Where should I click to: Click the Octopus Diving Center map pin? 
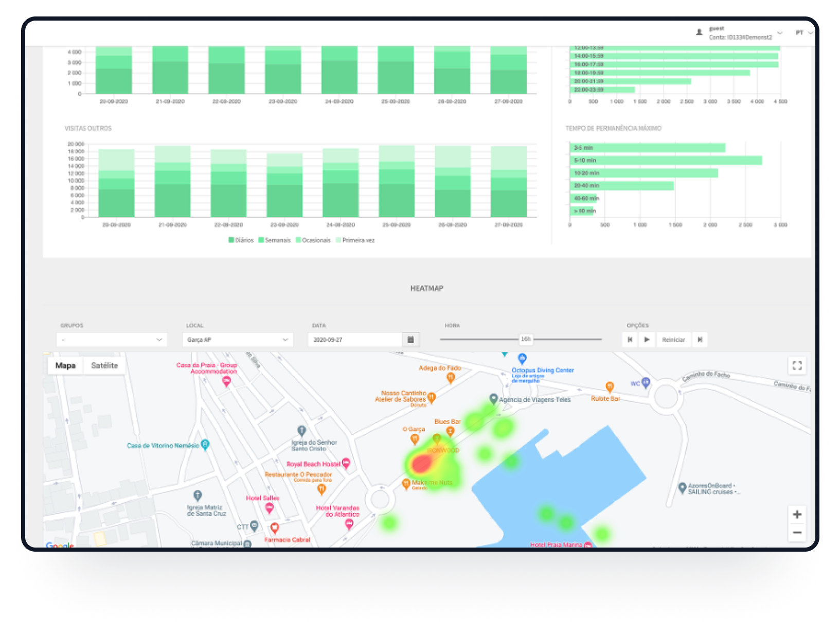tap(522, 358)
